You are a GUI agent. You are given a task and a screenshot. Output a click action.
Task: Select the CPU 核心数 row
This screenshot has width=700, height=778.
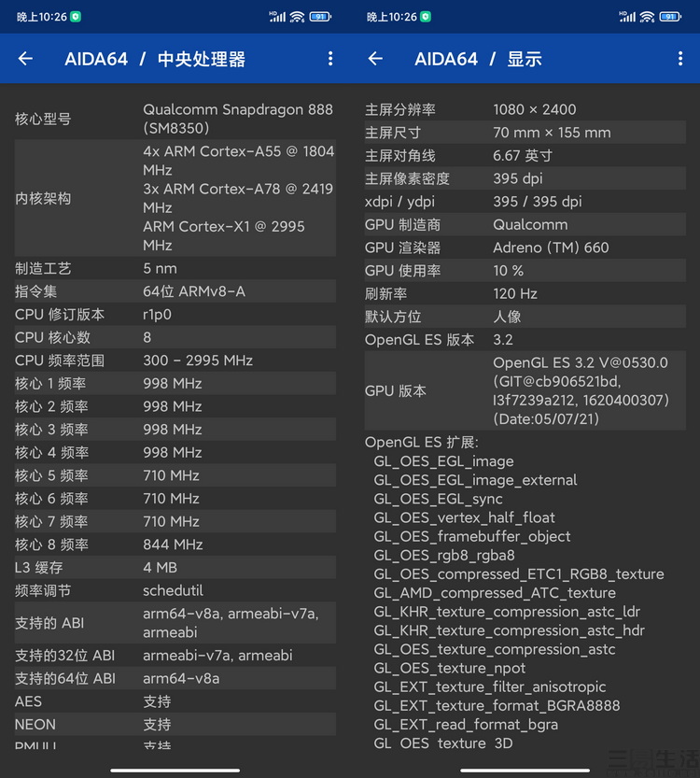(x=175, y=337)
